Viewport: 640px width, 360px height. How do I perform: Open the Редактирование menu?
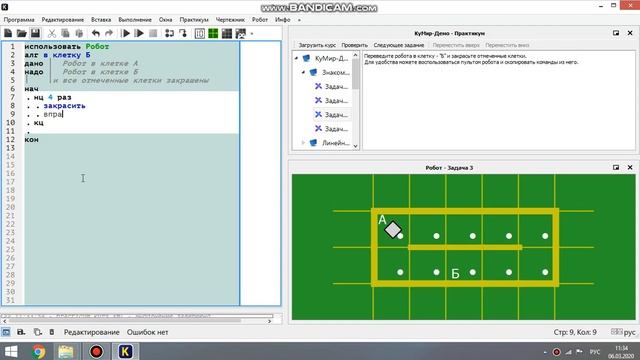click(62, 20)
